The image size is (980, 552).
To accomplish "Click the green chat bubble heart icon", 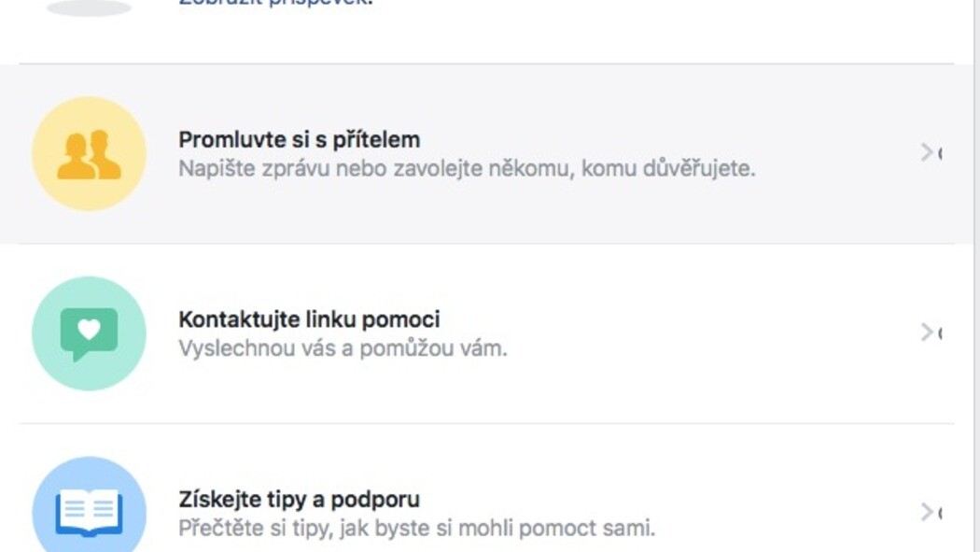I will pyautogui.click(x=89, y=333).
